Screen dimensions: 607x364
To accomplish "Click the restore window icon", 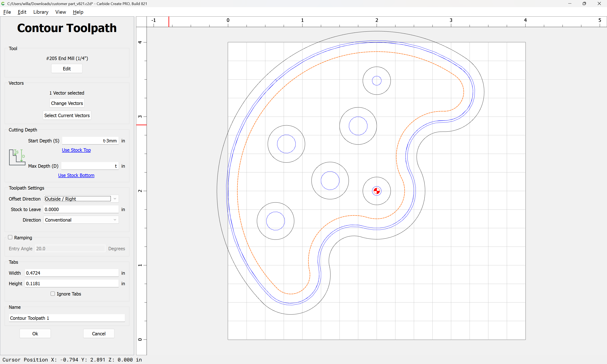I will point(584,3).
